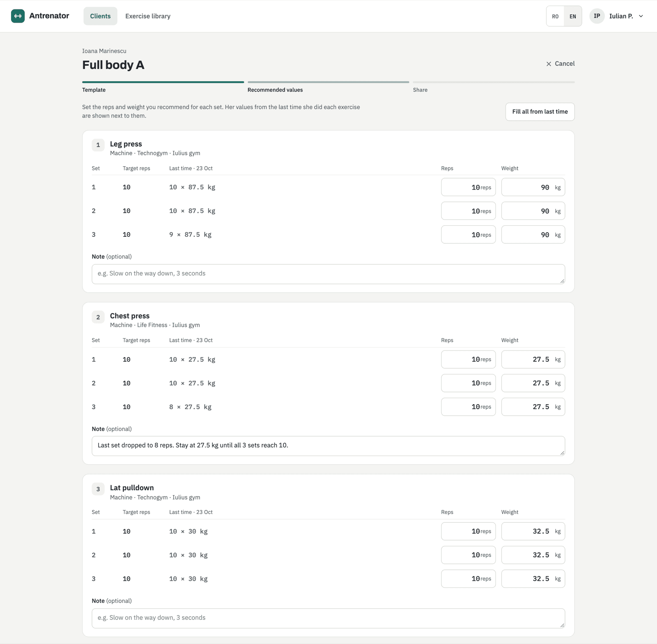Screen dimensions: 657x644
Task: Edit Lat pulldown set 3 reps field
Action: (x=468, y=579)
